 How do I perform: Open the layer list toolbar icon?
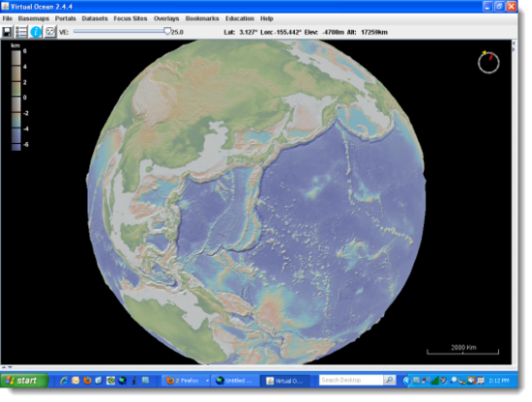(21, 32)
